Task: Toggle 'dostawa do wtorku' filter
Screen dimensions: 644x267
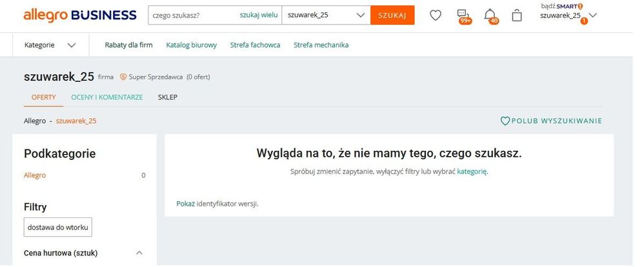Action: 58,227
